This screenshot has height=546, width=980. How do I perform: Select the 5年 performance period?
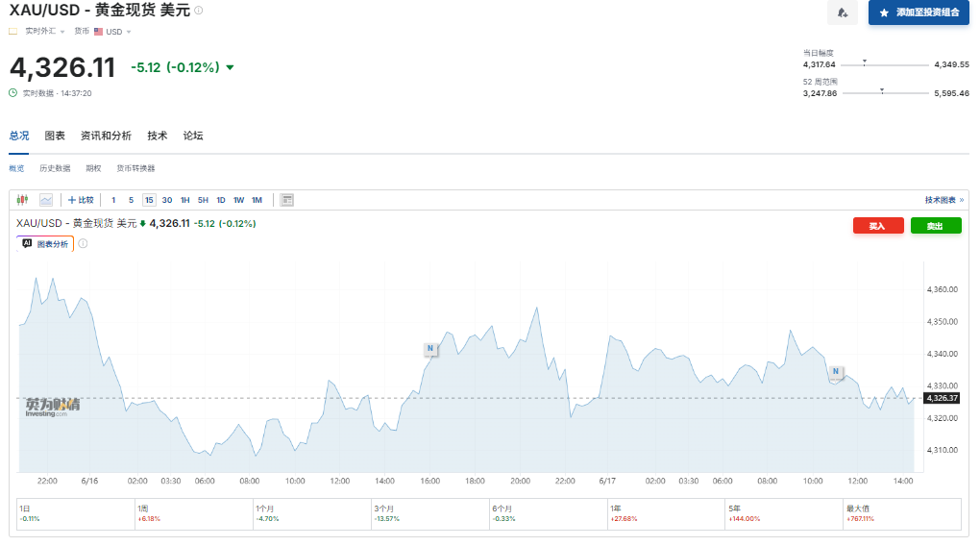click(x=784, y=514)
